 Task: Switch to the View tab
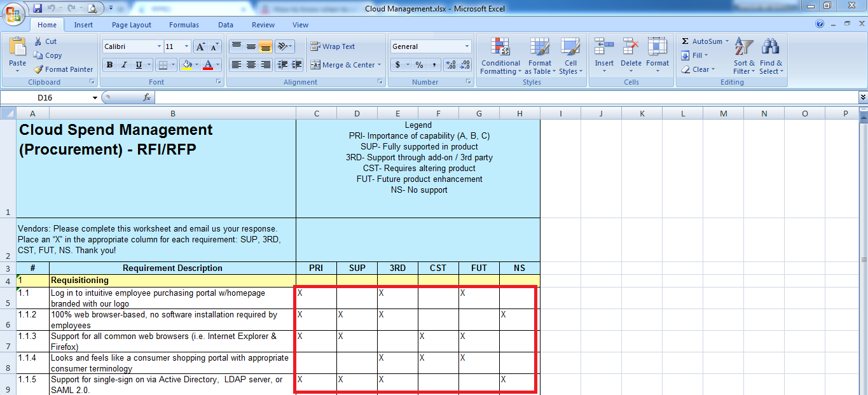click(x=301, y=25)
